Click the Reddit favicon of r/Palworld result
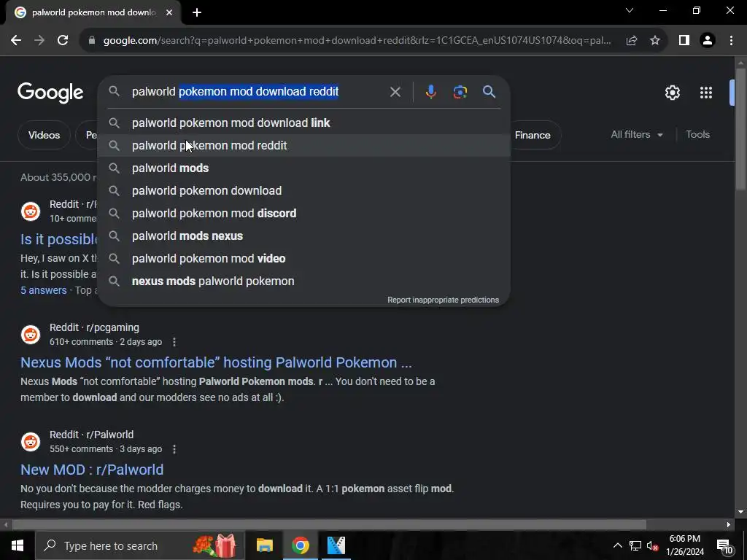 click(31, 441)
